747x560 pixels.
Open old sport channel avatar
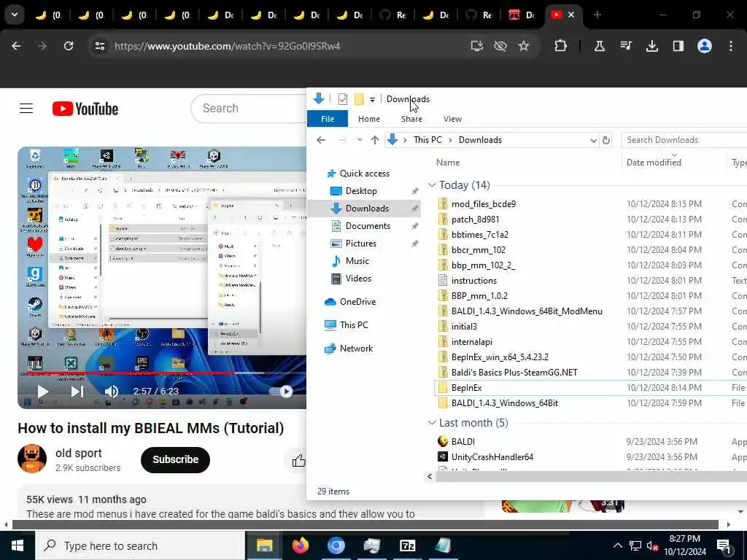32,459
